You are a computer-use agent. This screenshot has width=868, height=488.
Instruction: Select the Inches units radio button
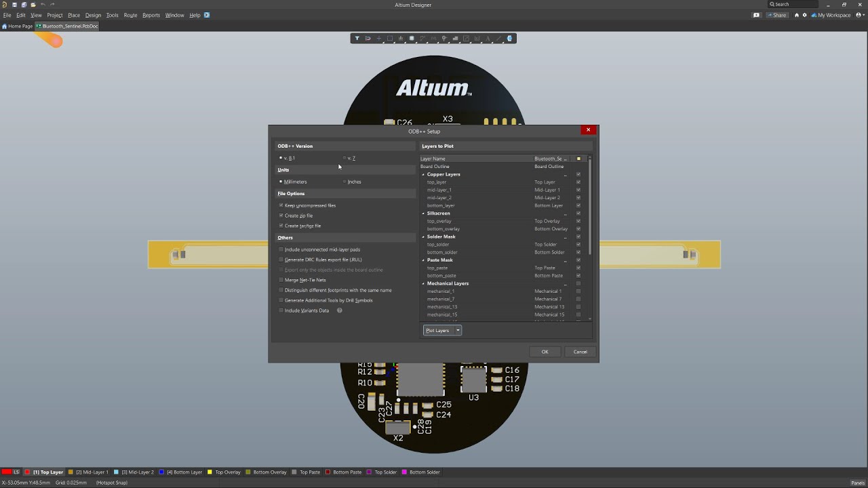tap(344, 182)
